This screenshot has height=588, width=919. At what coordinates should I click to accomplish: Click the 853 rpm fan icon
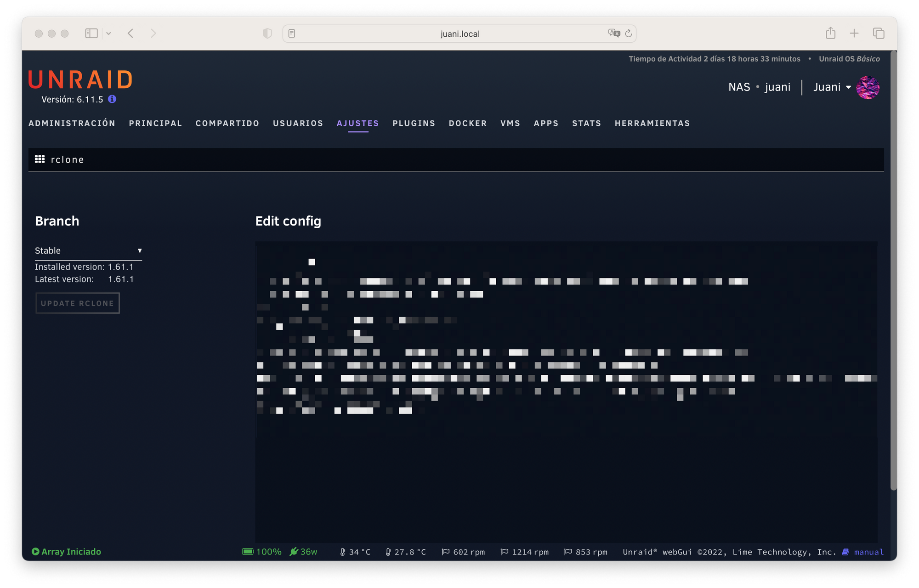tap(568, 552)
